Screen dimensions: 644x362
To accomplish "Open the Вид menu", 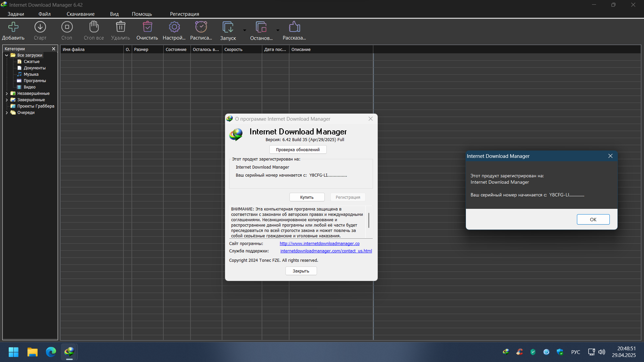I will click(114, 14).
